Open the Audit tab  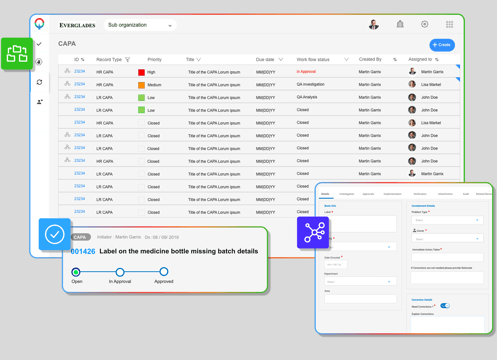466,194
